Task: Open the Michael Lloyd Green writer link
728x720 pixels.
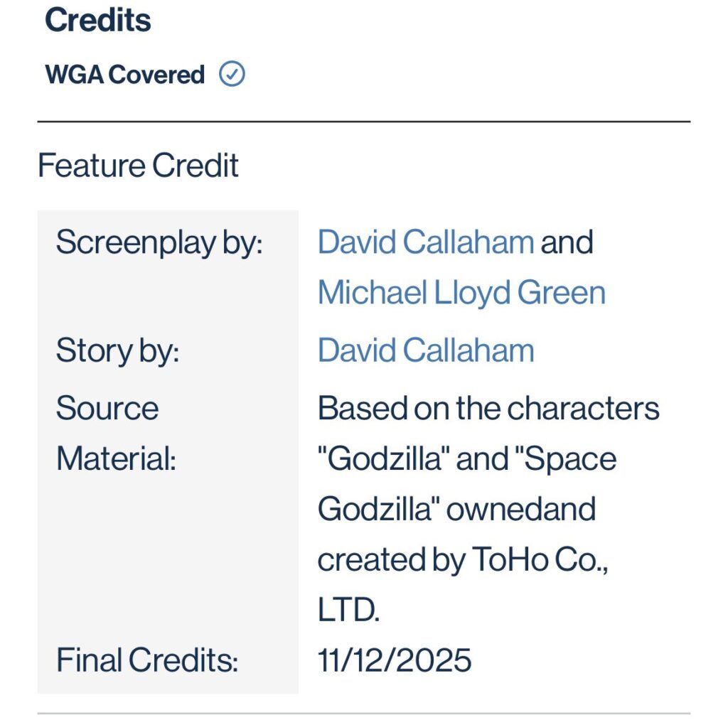Action: [461, 293]
